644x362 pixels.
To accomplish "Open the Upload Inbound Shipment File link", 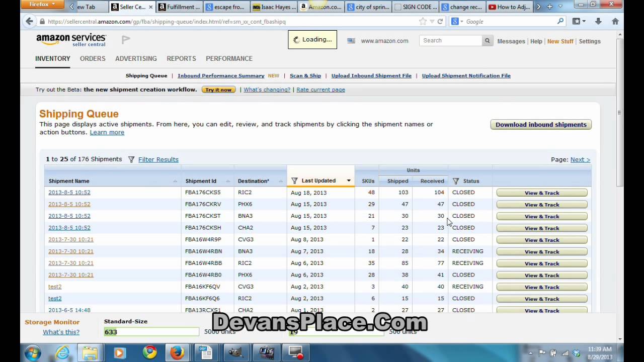I will click(371, 75).
